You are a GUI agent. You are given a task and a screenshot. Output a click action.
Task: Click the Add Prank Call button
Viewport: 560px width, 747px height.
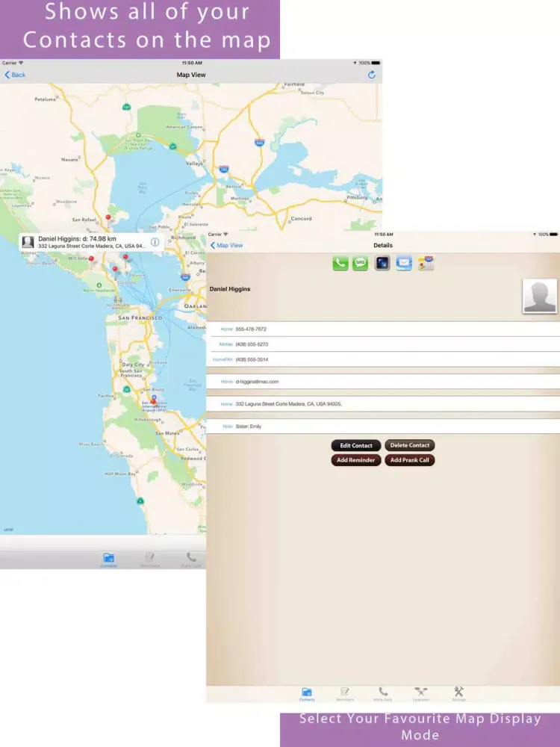coord(409,460)
